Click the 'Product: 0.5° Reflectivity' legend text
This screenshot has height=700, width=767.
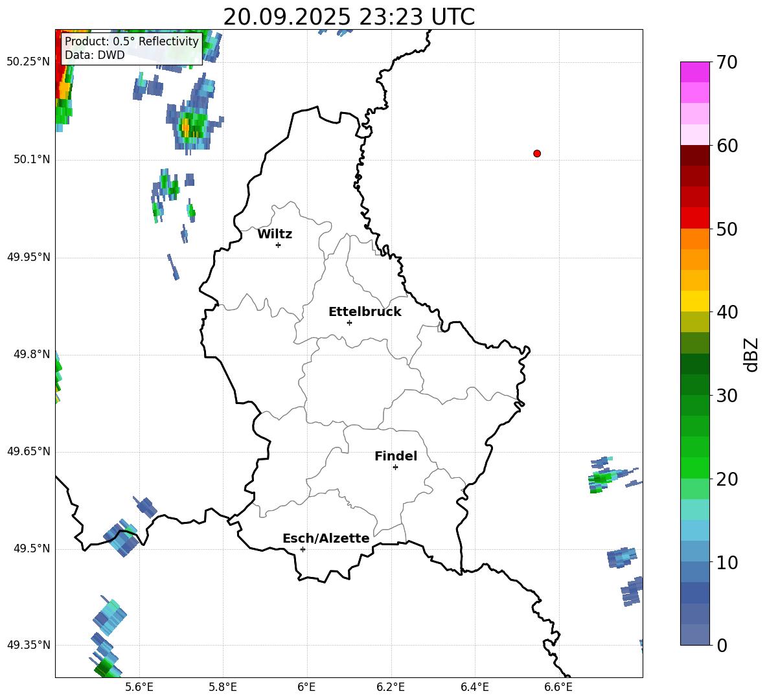[132, 41]
